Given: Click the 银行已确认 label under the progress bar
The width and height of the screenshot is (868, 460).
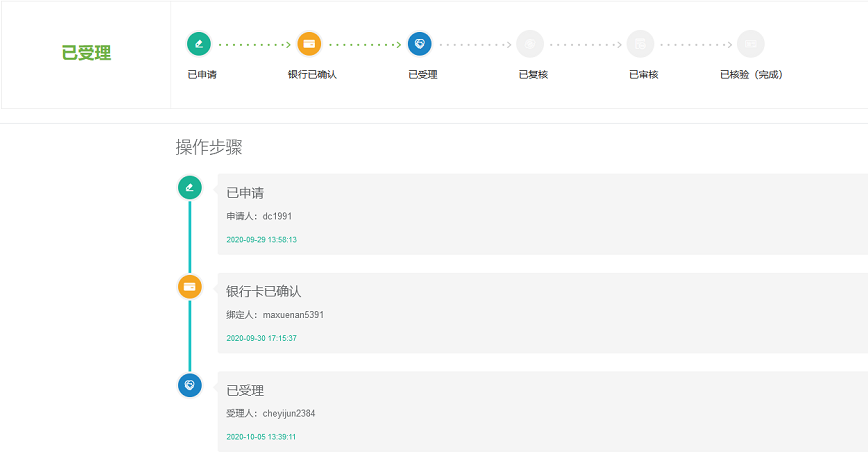Looking at the screenshot, I should tap(312, 75).
